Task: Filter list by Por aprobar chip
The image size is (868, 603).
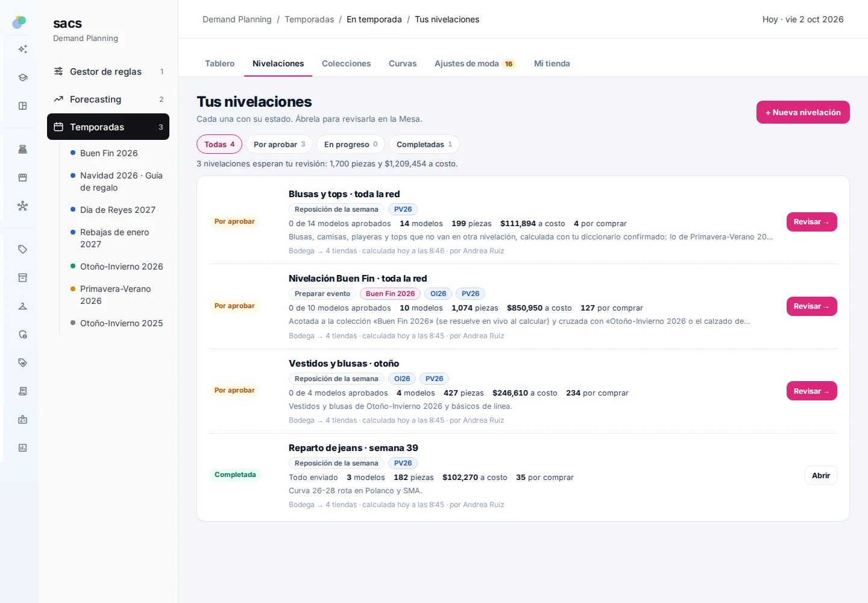Action: [279, 144]
